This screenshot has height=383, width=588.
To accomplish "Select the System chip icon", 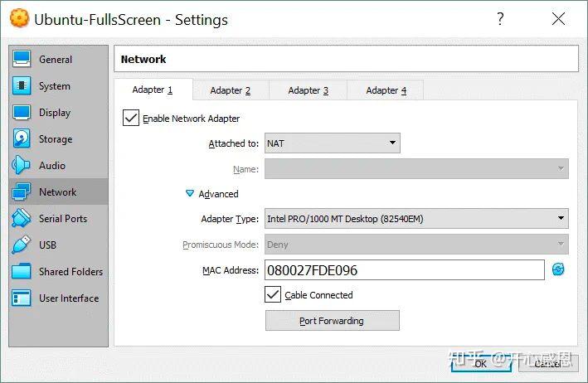I will tap(22, 86).
